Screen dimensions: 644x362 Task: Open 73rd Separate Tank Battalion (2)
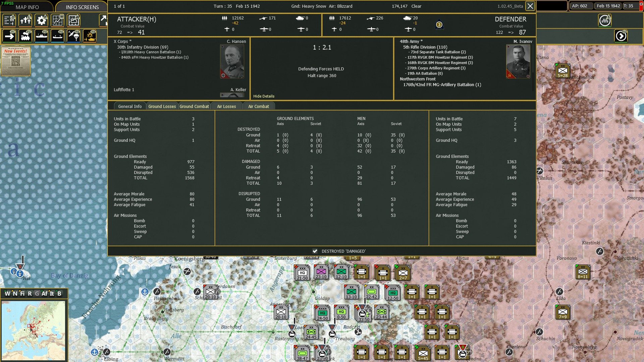point(438,52)
